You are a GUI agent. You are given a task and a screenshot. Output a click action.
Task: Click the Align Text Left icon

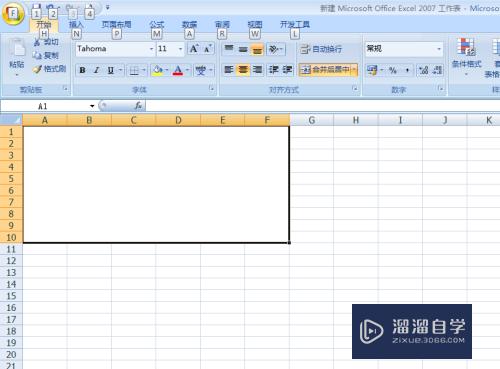229,70
